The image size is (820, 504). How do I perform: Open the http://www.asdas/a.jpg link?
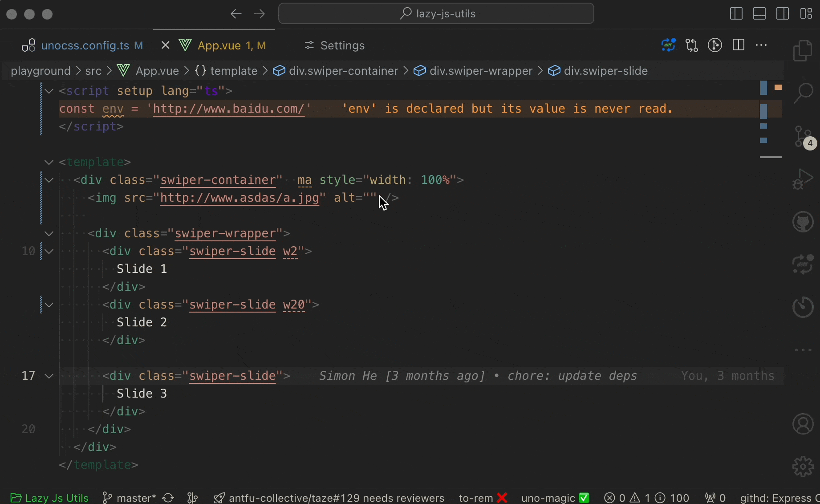pos(240,198)
